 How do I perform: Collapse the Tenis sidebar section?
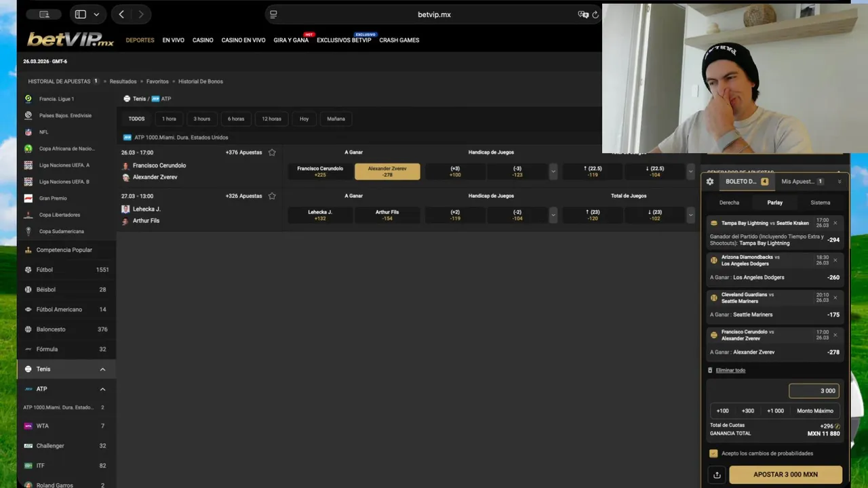click(102, 369)
